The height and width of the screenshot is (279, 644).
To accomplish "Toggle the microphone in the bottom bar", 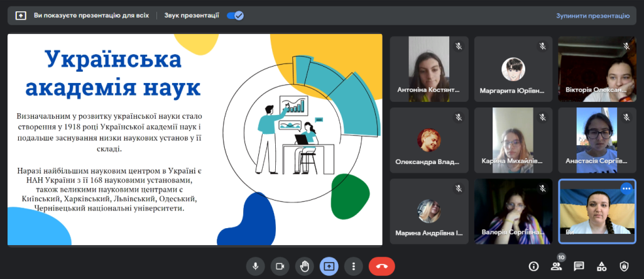I will (x=255, y=266).
